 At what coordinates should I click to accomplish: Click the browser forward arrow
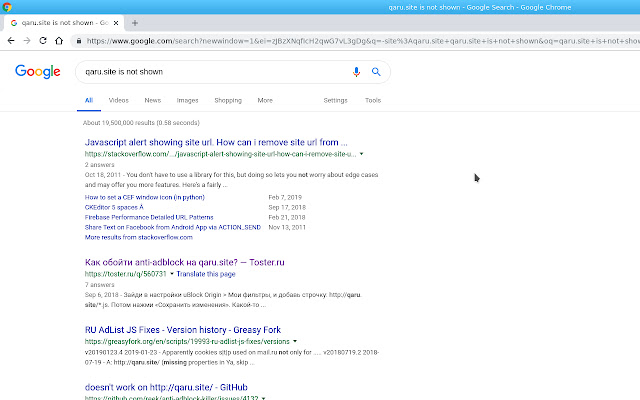click(27, 40)
